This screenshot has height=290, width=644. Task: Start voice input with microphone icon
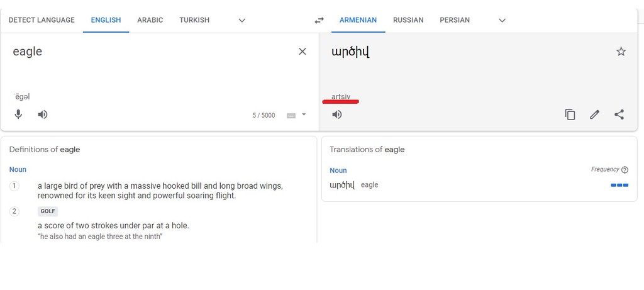(18, 114)
